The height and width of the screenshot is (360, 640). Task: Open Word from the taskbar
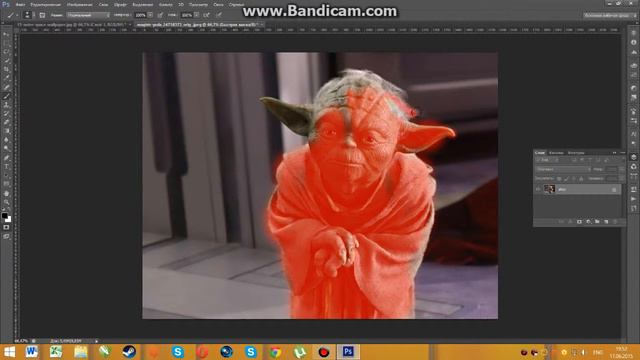pyautogui.click(x=32, y=352)
